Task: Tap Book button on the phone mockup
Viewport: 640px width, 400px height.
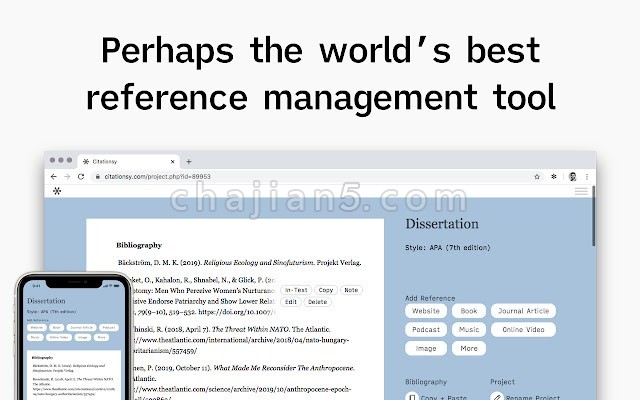Action: [x=56, y=327]
